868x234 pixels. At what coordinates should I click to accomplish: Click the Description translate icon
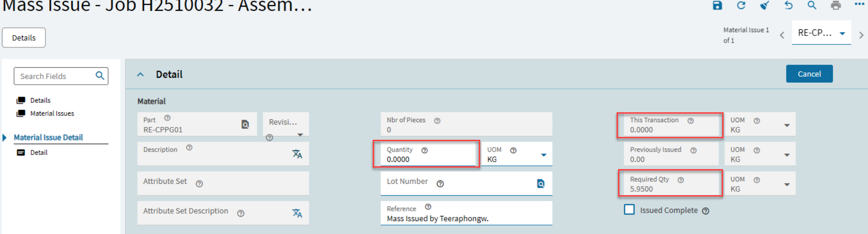(x=297, y=154)
